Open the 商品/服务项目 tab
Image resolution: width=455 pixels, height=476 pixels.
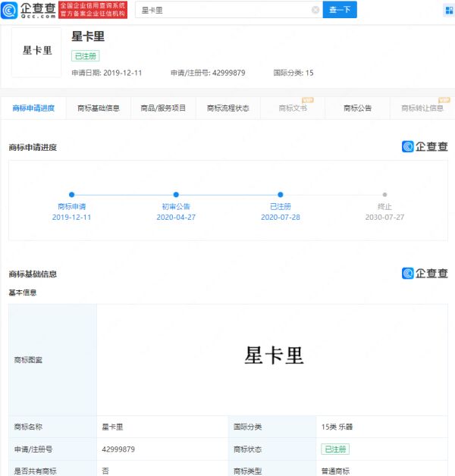click(163, 108)
